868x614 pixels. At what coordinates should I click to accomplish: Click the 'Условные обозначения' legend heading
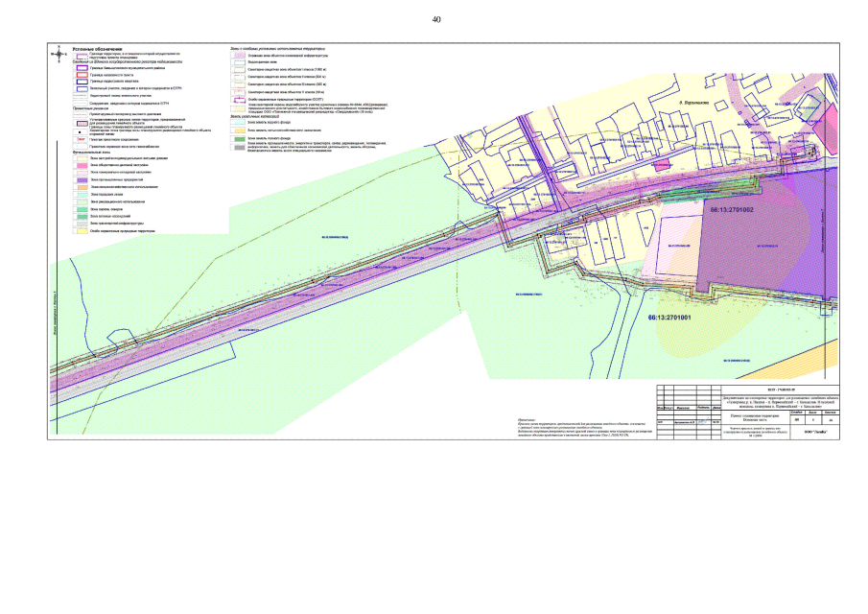[x=96, y=49]
